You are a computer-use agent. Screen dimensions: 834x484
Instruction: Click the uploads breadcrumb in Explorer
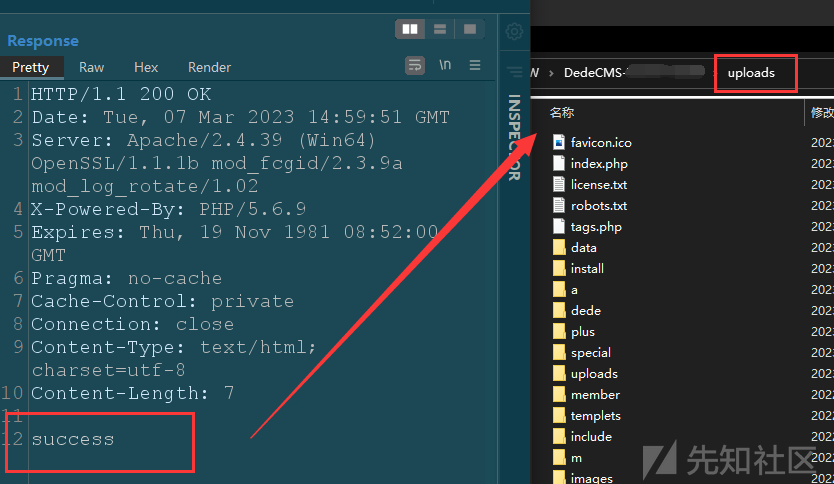click(751, 73)
